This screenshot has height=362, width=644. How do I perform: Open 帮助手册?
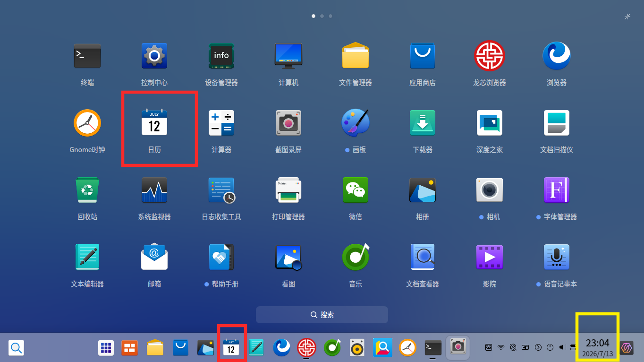(221, 257)
